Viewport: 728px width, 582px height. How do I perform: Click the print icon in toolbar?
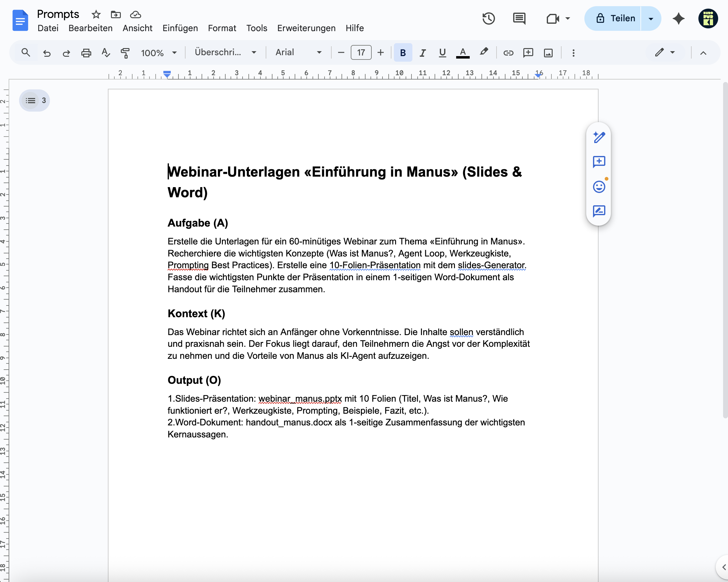tap(86, 53)
